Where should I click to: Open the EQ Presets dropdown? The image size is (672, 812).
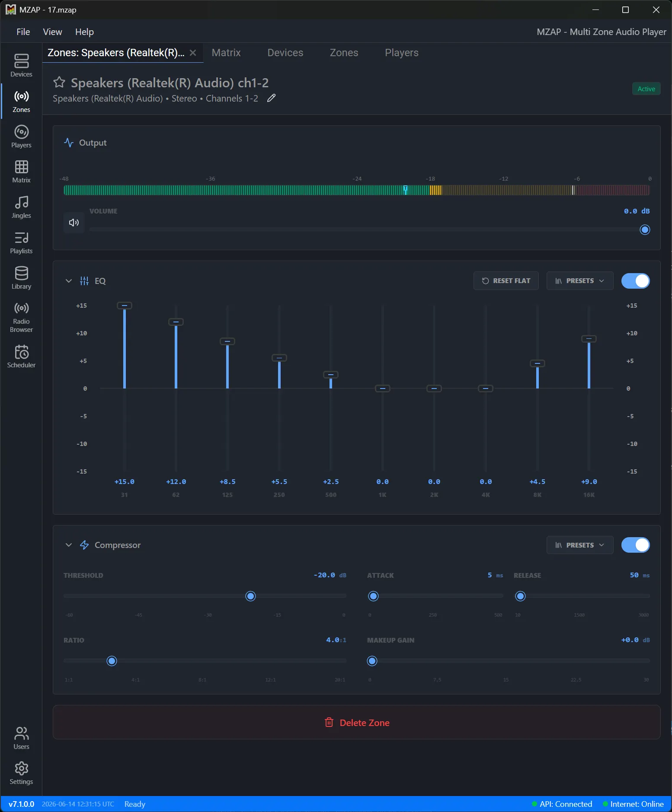point(579,281)
